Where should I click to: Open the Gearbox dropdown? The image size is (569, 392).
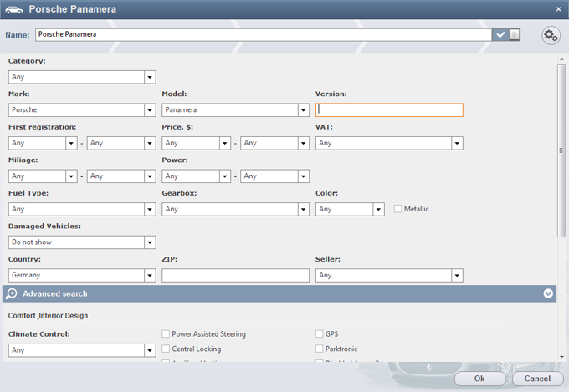tap(235, 209)
